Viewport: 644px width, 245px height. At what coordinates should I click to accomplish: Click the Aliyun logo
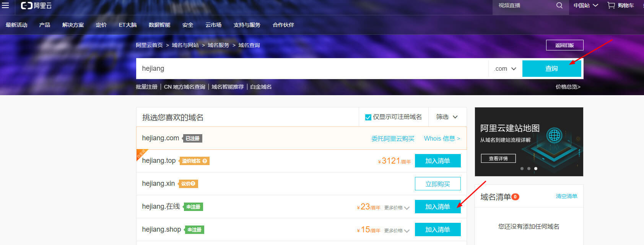coord(36,6)
